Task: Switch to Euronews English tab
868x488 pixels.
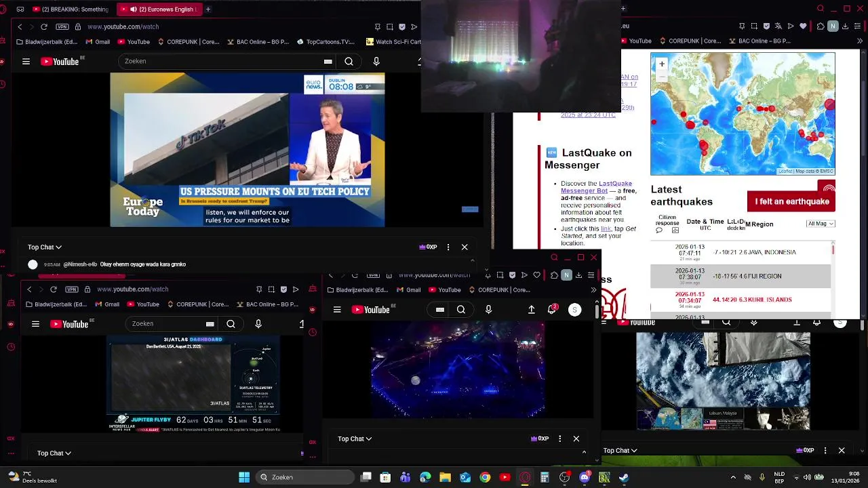Action: (x=158, y=9)
